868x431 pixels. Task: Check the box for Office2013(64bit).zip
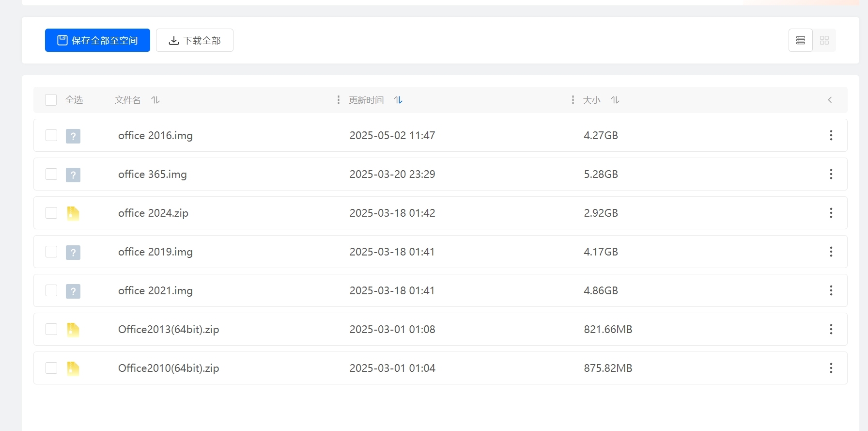coord(51,329)
